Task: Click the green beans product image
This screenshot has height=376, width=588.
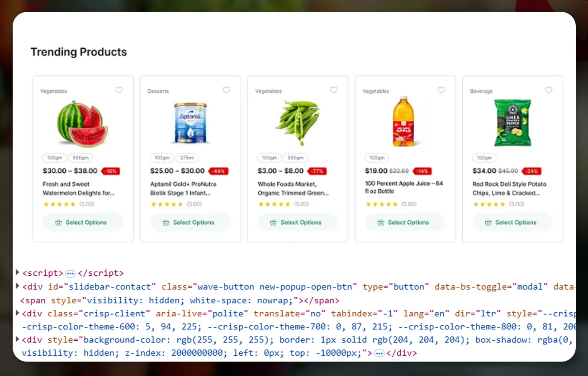Action: (x=298, y=122)
